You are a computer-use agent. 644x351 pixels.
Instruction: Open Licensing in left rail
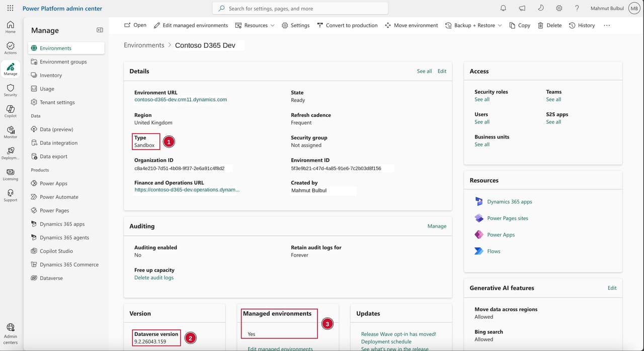[x=10, y=174]
